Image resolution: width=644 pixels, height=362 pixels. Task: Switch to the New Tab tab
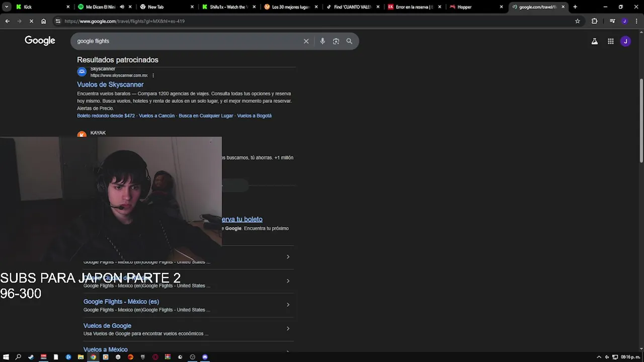click(166, 7)
